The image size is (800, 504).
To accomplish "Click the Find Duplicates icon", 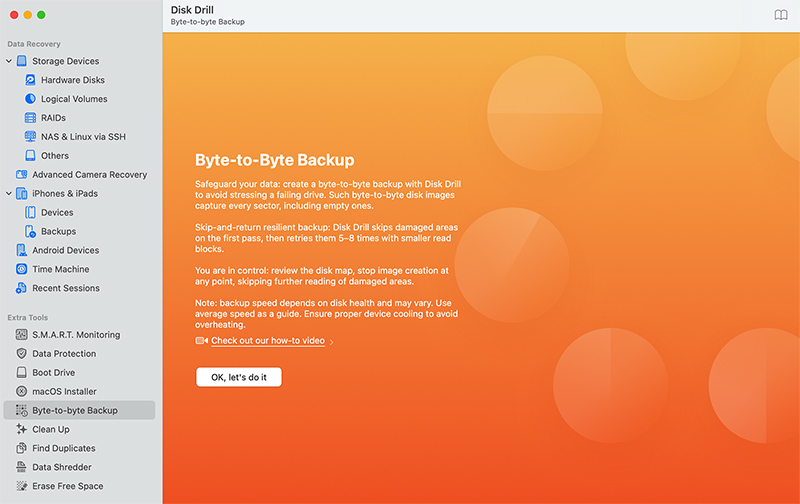I will click(21, 448).
